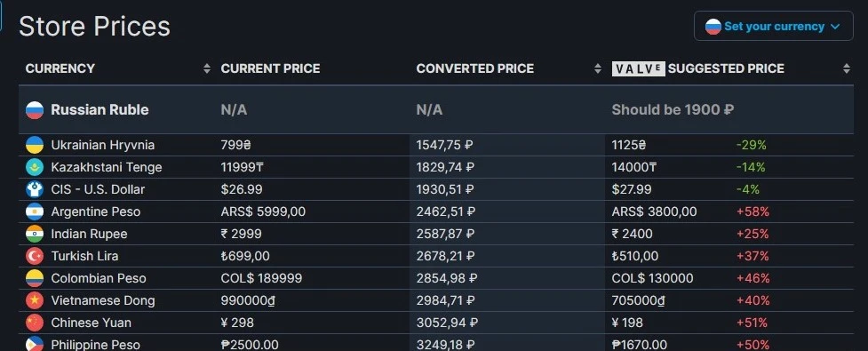
Task: Click the ₹ 2999 current price
Action: tap(241, 234)
